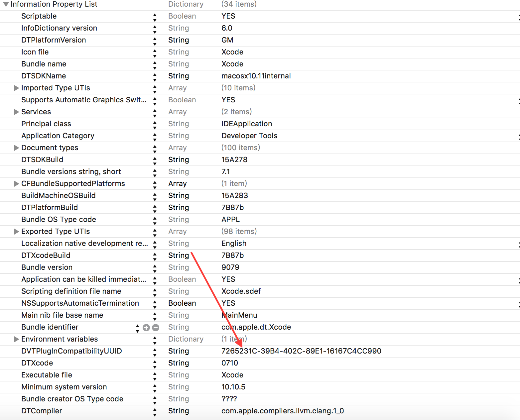Open key stepper for DTCompiler row

click(x=155, y=412)
